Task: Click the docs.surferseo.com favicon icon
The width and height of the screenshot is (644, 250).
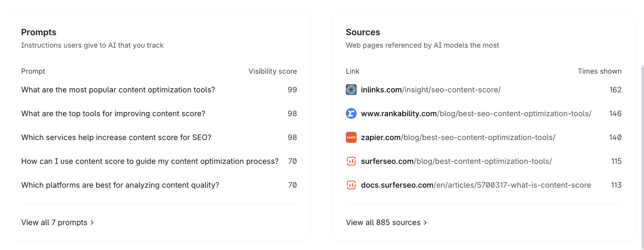Action: click(x=351, y=185)
